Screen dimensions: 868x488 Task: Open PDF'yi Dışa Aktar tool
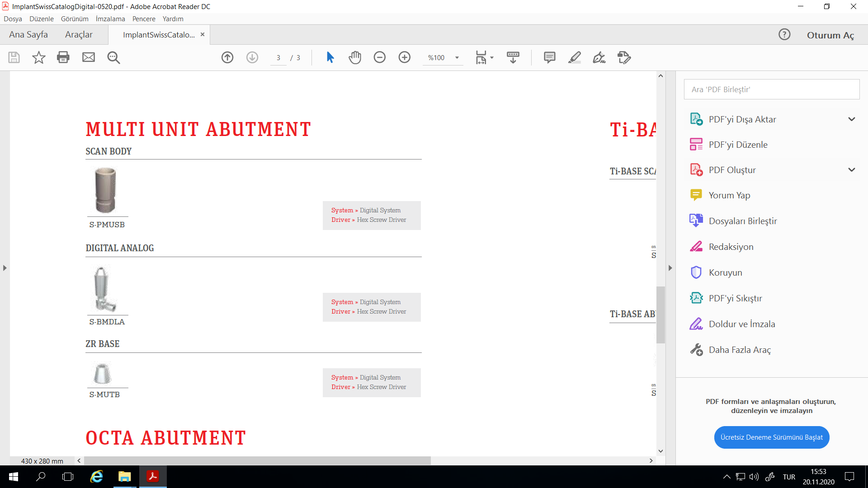point(741,119)
